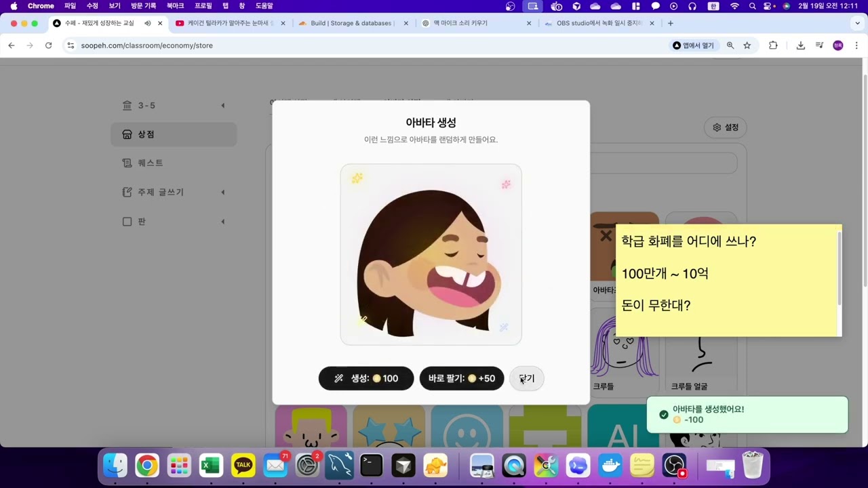
Task: Click the soopeh.com address bar
Action: [x=366, y=45]
